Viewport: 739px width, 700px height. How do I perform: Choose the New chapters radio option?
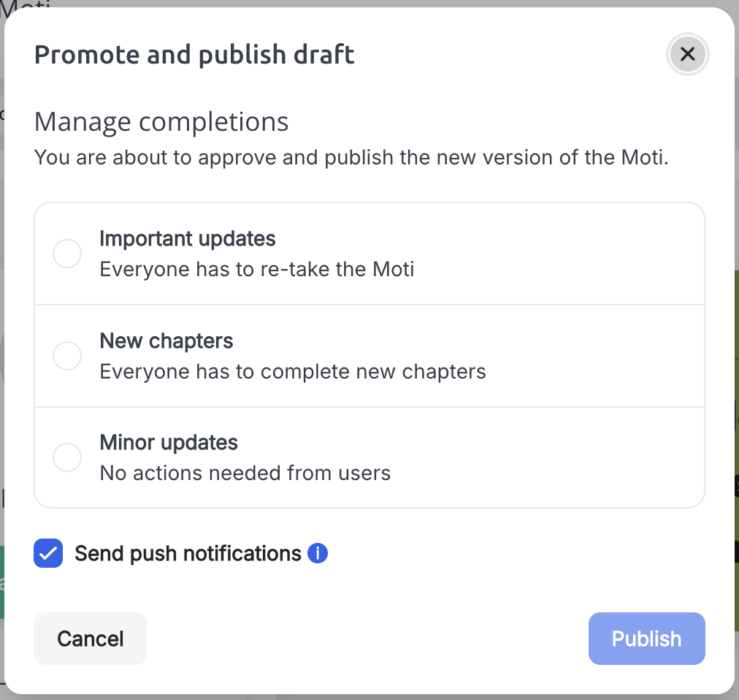point(67,356)
